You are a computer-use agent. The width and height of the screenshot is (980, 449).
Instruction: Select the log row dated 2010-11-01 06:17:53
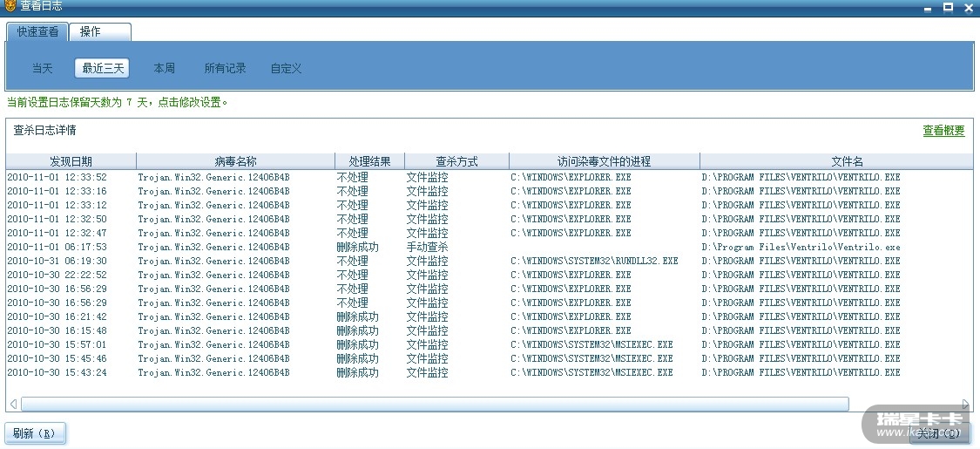(490, 247)
